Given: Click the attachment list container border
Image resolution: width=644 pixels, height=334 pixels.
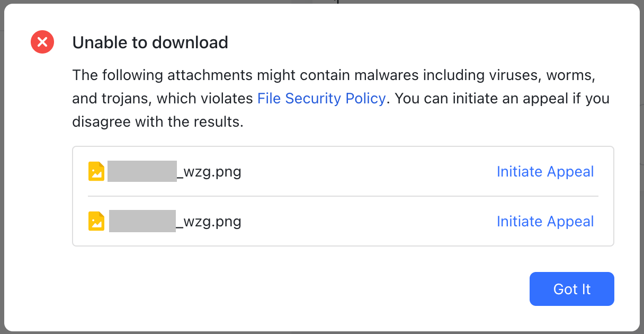Looking at the screenshot, I should coord(343,147).
